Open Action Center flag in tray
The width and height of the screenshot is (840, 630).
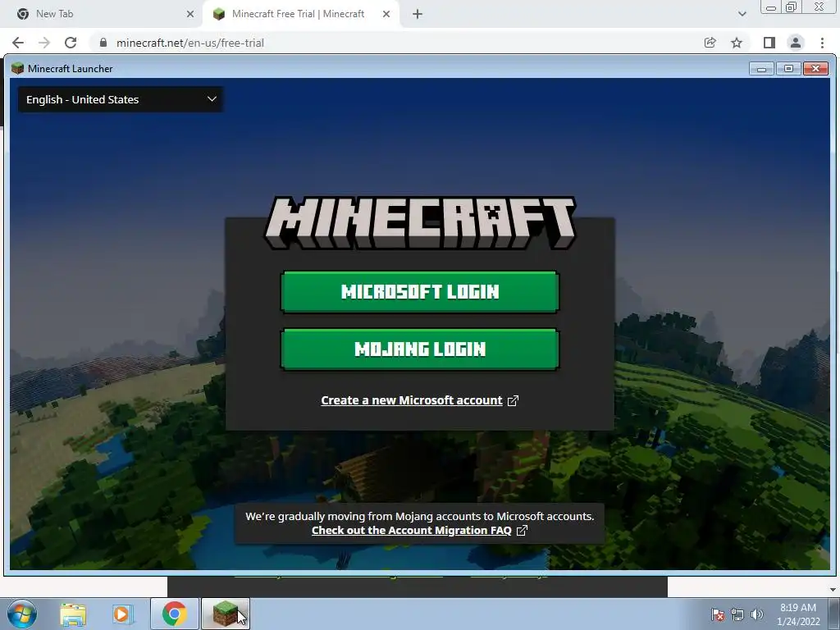coord(718,614)
